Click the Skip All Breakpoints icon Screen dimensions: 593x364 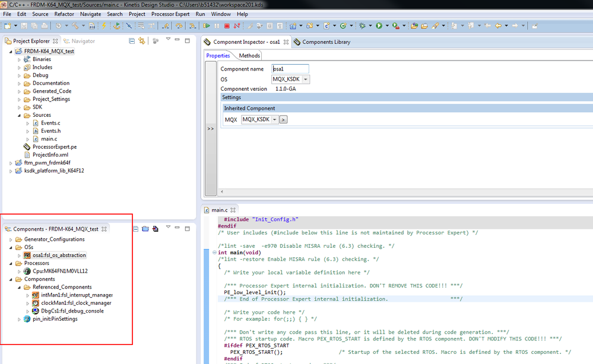[129, 25]
